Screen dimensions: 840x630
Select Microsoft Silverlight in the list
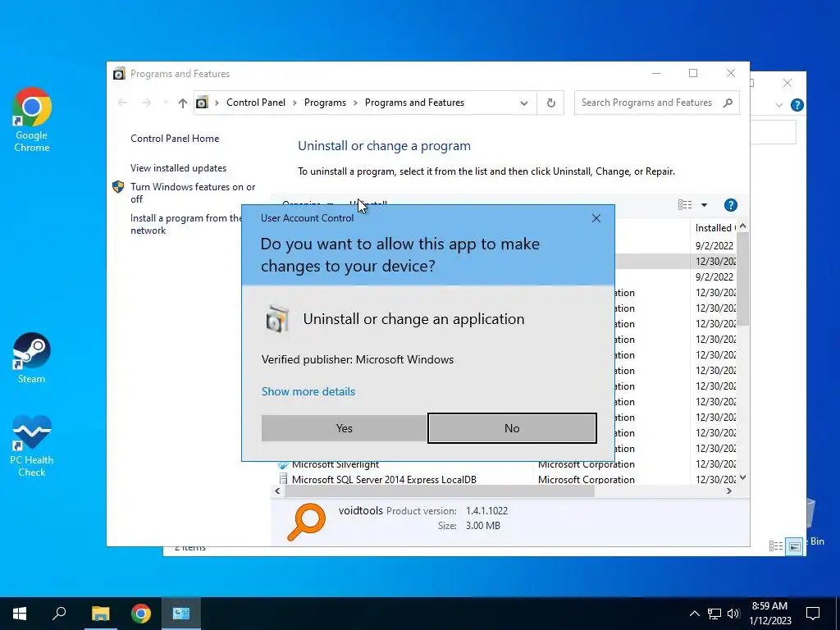click(336, 464)
